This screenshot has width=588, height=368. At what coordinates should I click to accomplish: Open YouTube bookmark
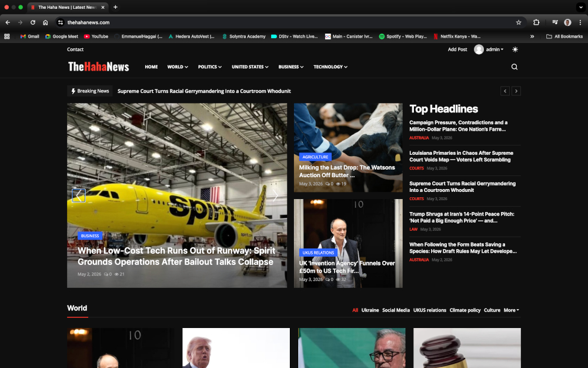[96, 37]
